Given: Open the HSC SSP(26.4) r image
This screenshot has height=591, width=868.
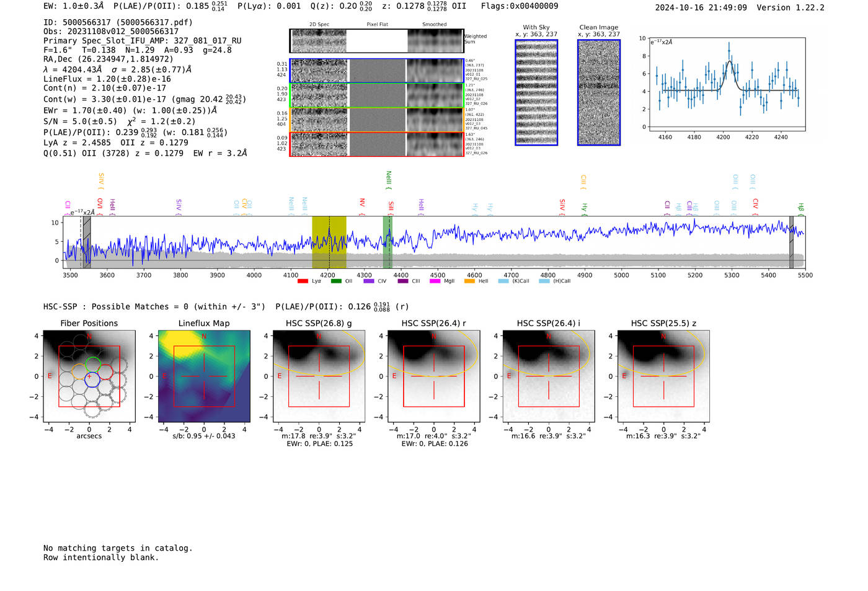Looking at the screenshot, I should tap(434, 376).
